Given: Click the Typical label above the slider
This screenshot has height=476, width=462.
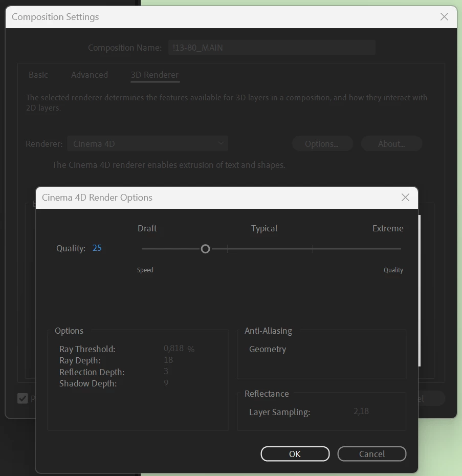Looking at the screenshot, I should point(265,229).
